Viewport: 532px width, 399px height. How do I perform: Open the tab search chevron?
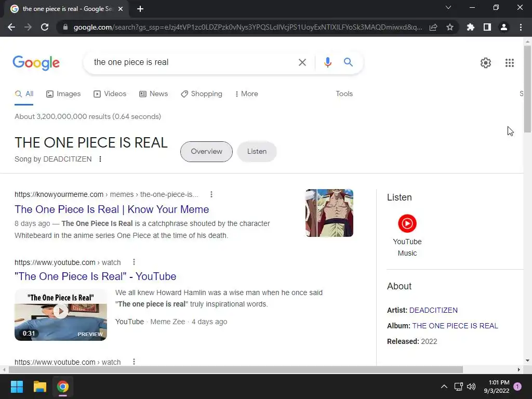click(x=448, y=7)
